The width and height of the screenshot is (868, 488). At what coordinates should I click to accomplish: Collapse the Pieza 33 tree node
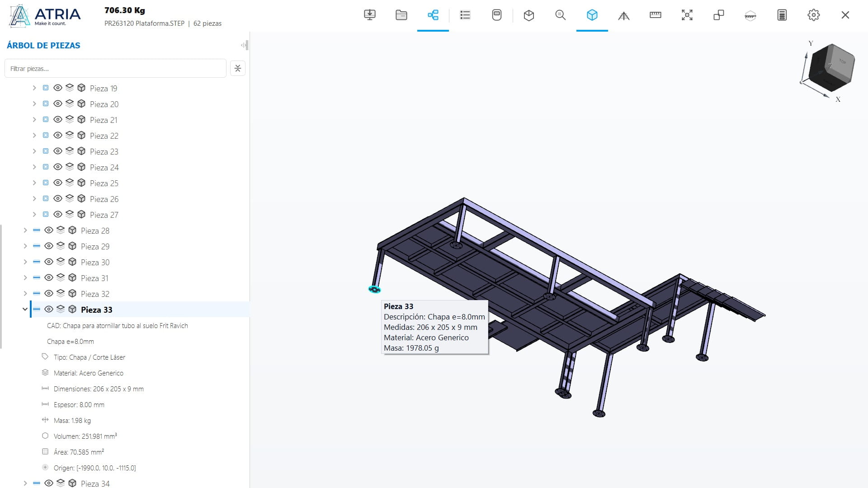pyautogui.click(x=25, y=309)
